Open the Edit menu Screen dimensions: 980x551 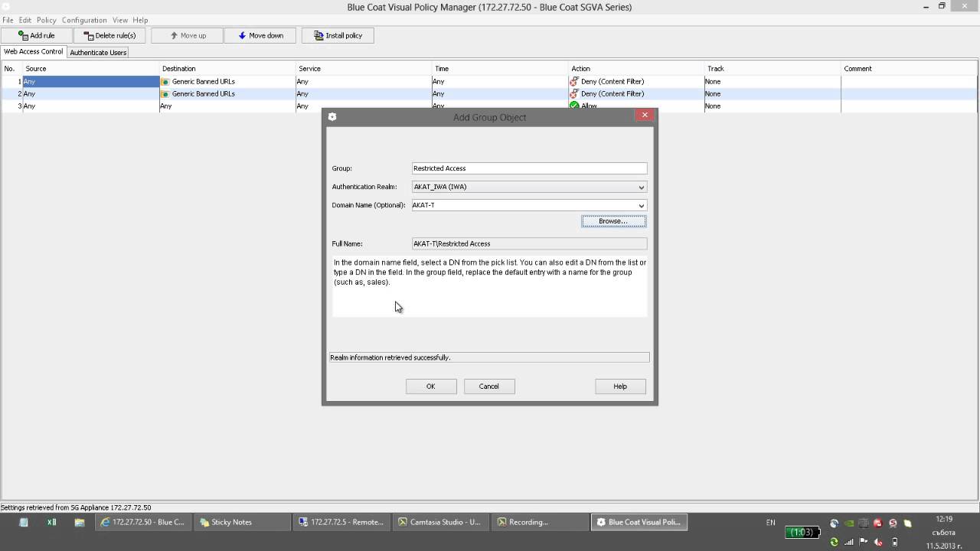tap(25, 20)
